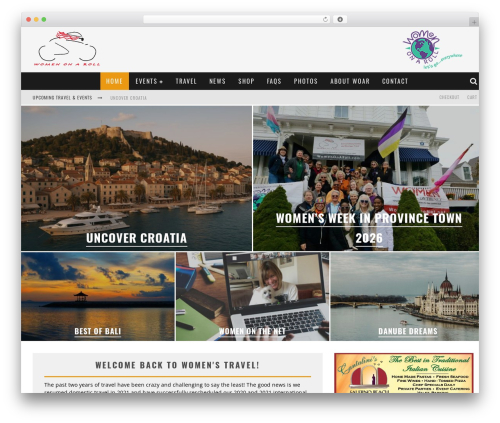The image size is (500, 423).
Task: Open the Best of Bali tile
Action: coord(98,296)
